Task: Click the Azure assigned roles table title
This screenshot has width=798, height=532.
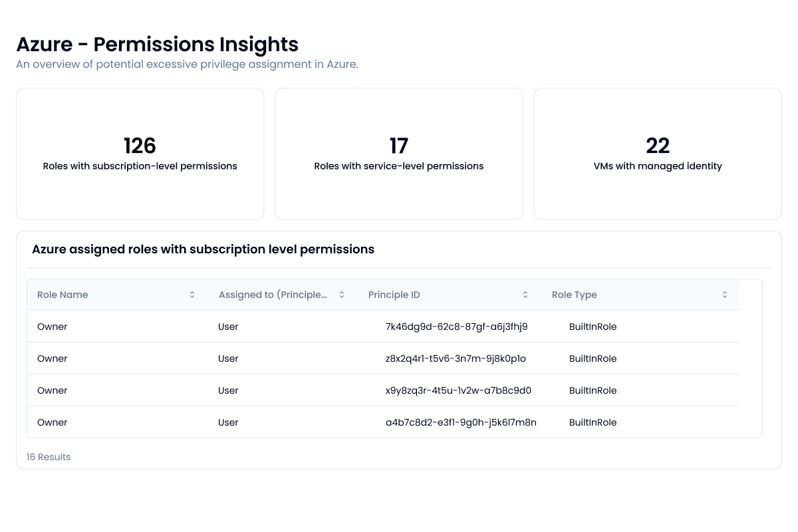Action: (203, 249)
